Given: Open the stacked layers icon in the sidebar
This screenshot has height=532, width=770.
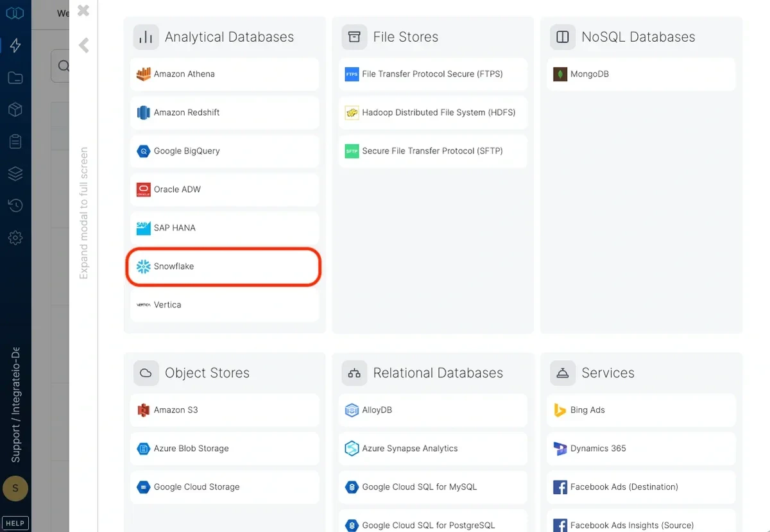Looking at the screenshot, I should tap(15, 174).
